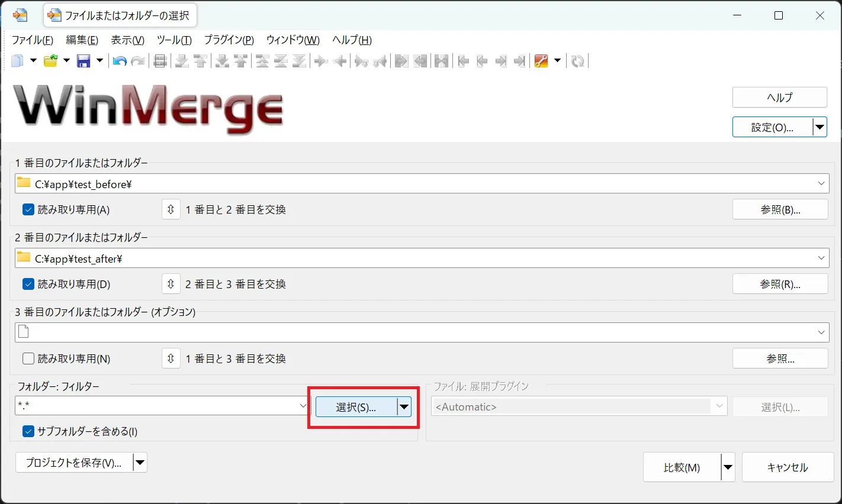Open Options via the wrench toolbar icon

(x=541, y=61)
